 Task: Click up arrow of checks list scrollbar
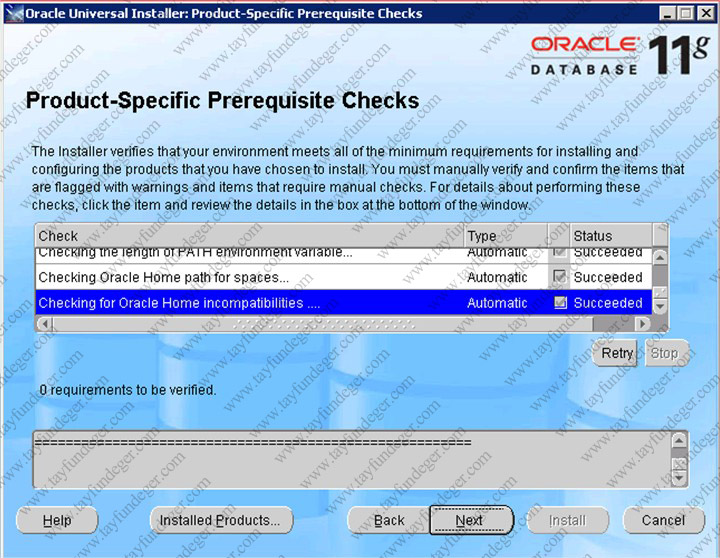(x=660, y=257)
